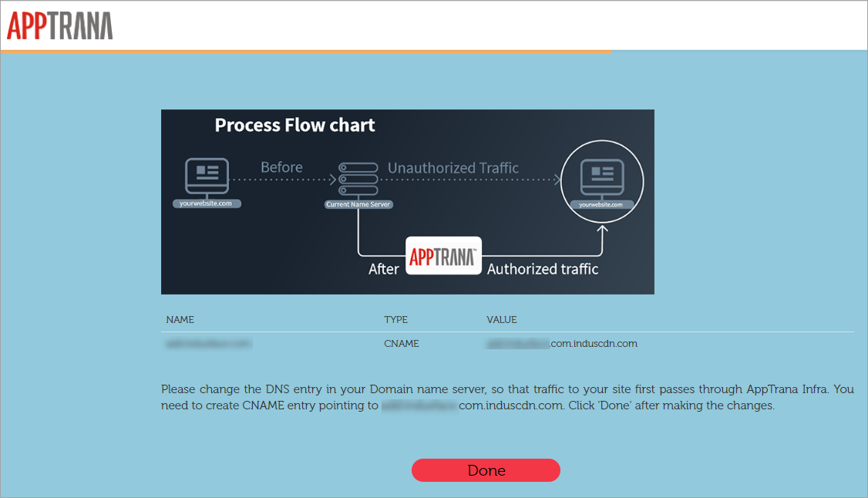Click the TYPE column header
This screenshot has height=498, width=868.
pos(395,320)
